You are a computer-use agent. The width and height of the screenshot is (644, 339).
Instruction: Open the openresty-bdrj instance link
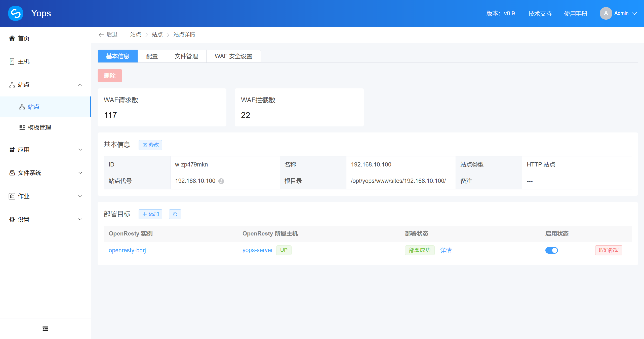127,250
